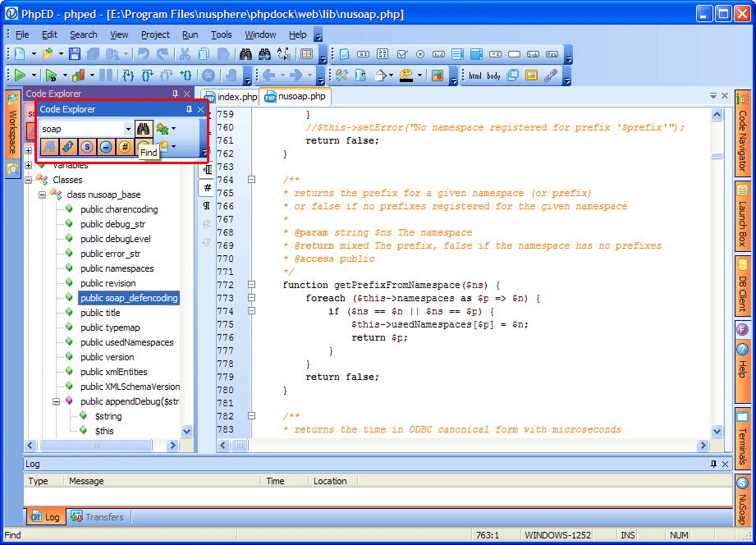Click the Sub submit button control icon

533,54
